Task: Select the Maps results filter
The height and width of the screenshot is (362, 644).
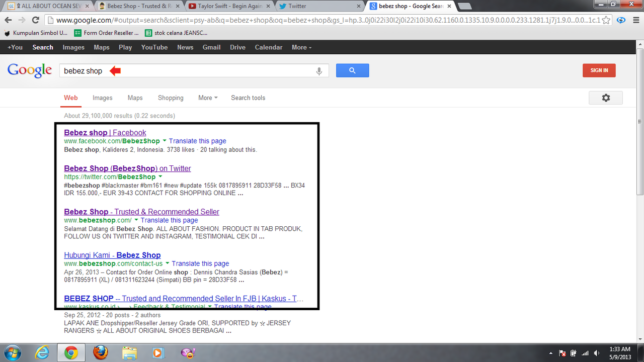Action: 135,98
